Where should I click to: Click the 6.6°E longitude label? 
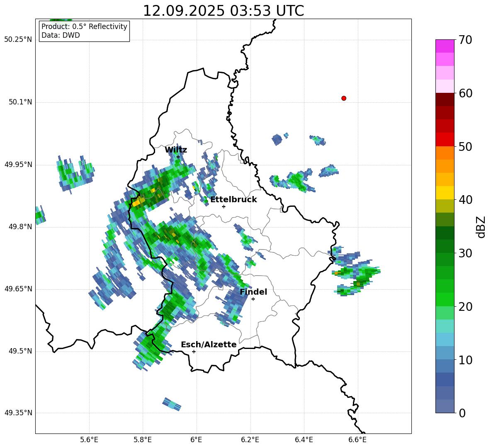357,440
